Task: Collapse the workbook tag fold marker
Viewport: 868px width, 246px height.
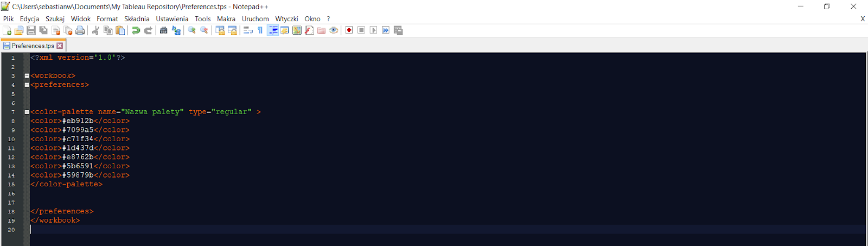Action: [x=27, y=76]
